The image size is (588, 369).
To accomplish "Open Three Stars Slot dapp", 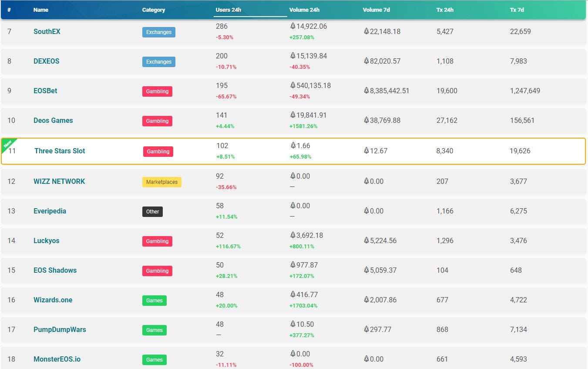I will 60,151.
